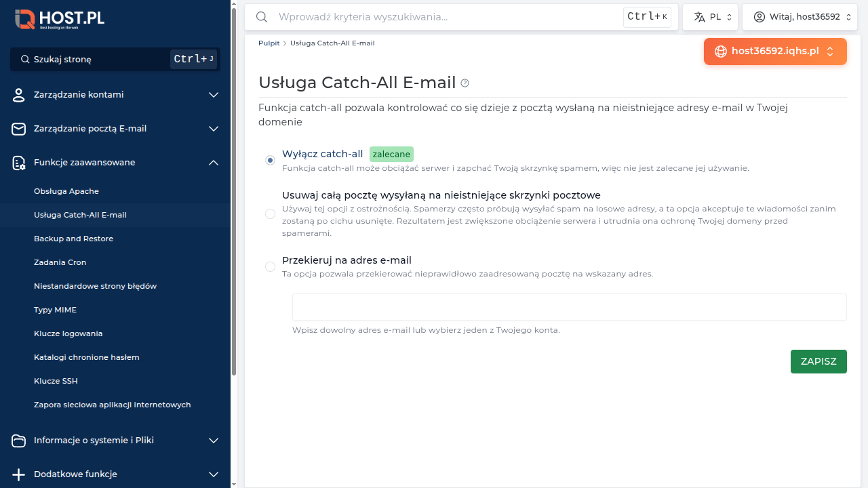868x488 pixels.
Task: Expand Dodatkowe funkcje section chevron
Action: point(214,474)
